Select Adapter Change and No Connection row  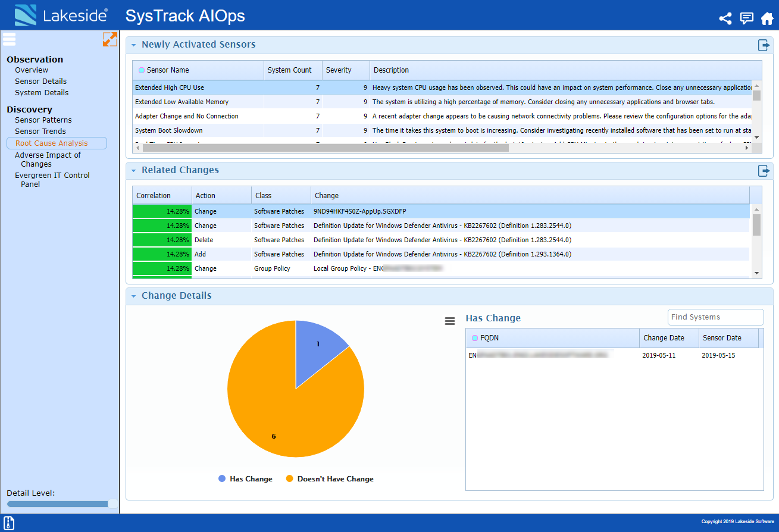[x=442, y=116]
